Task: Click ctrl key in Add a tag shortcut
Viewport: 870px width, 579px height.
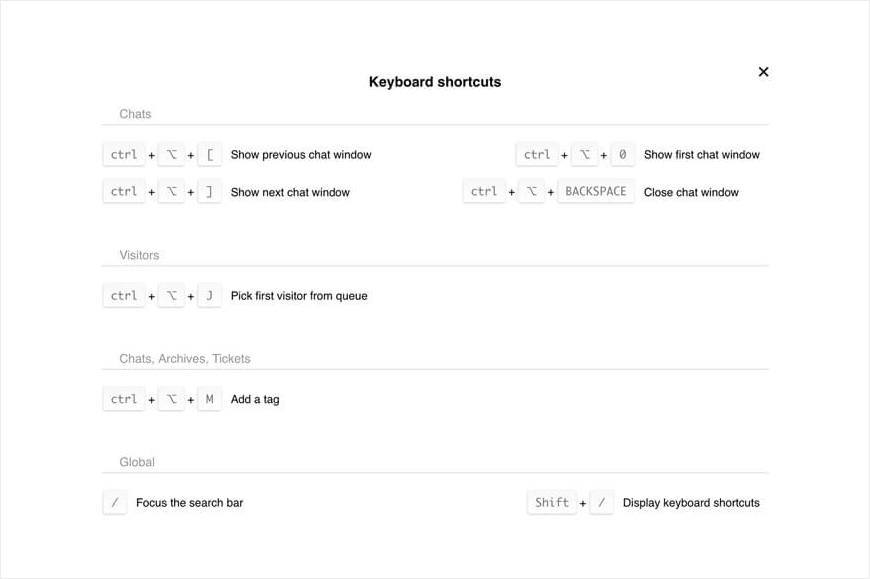Action: coord(124,399)
